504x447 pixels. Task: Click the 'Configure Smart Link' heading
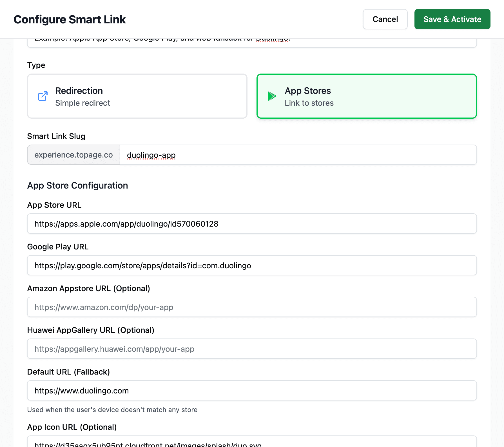point(70,19)
